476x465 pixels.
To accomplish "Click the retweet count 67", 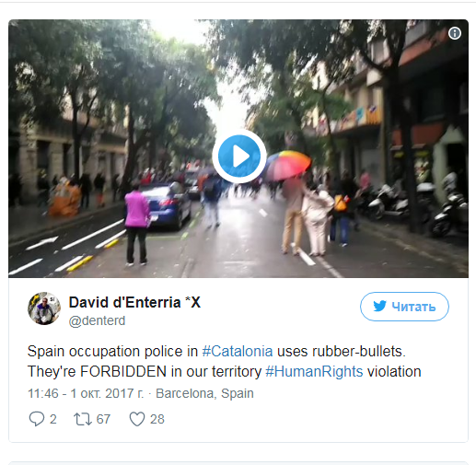I will [103, 419].
